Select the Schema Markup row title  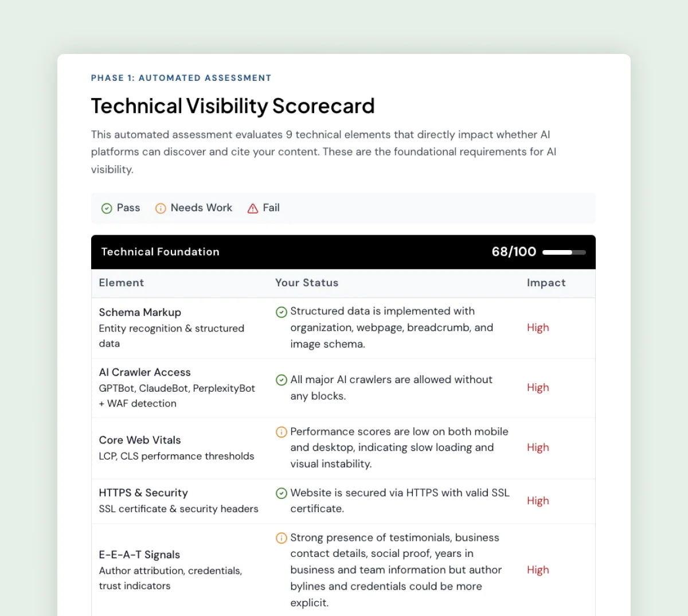point(140,313)
